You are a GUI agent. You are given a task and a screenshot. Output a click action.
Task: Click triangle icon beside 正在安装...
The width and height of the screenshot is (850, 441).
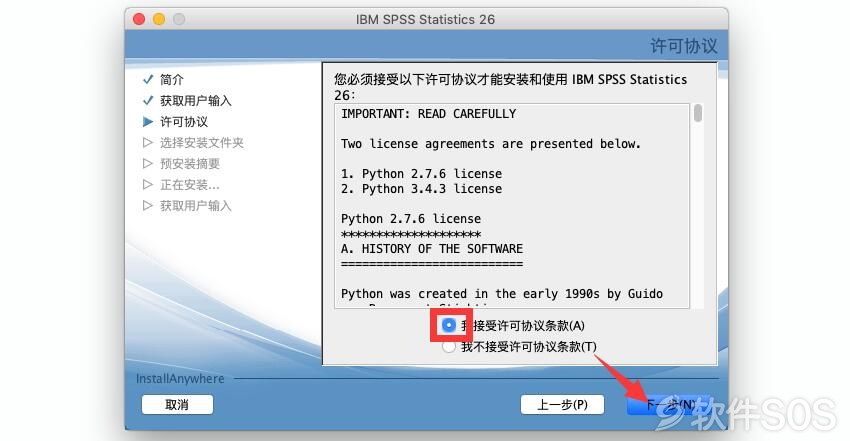147,185
